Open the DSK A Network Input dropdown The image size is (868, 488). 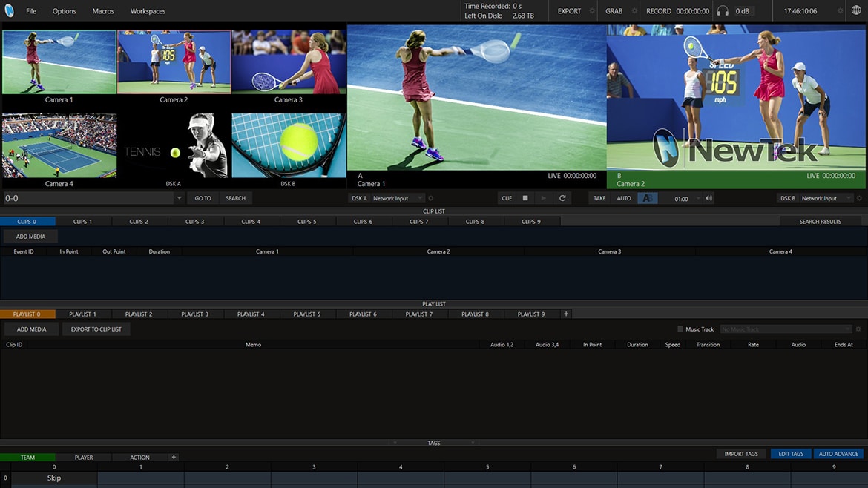click(398, 198)
